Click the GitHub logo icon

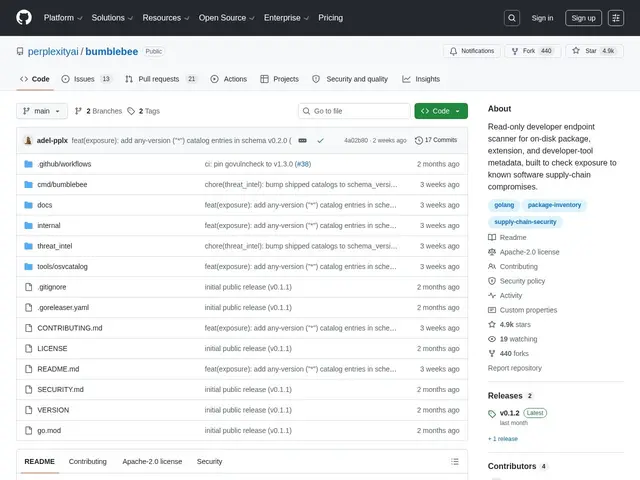coord(24,18)
